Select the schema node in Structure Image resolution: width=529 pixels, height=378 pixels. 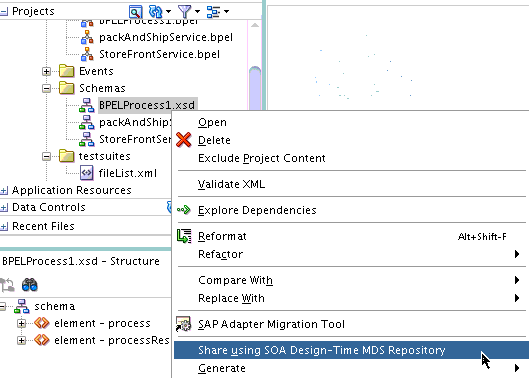coord(55,306)
